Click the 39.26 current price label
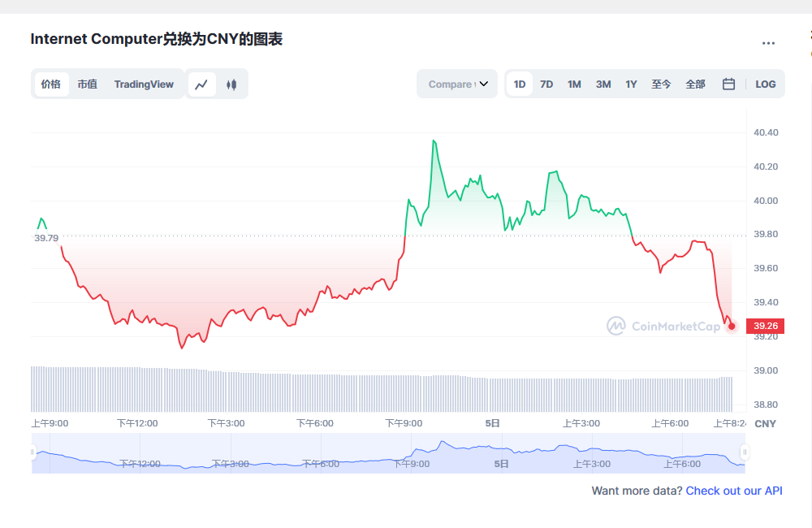The width and height of the screenshot is (812, 528). point(766,326)
